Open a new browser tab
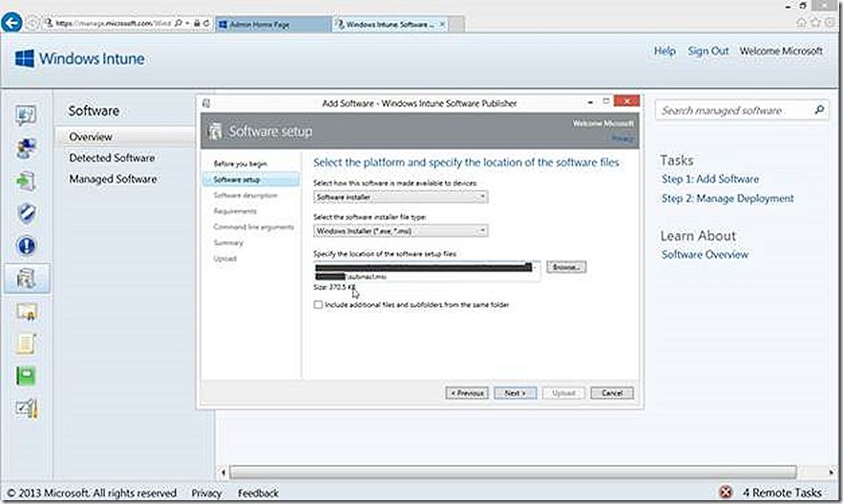The width and height of the screenshot is (843, 504). (x=456, y=24)
